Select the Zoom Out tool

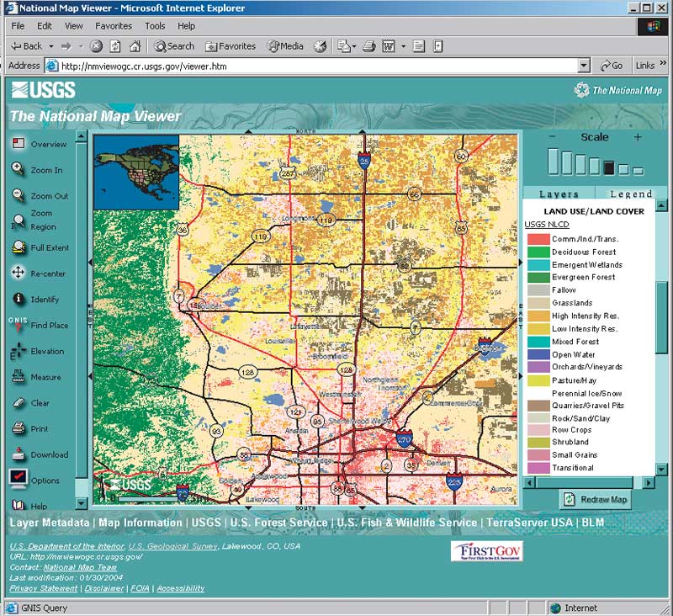[x=40, y=195]
